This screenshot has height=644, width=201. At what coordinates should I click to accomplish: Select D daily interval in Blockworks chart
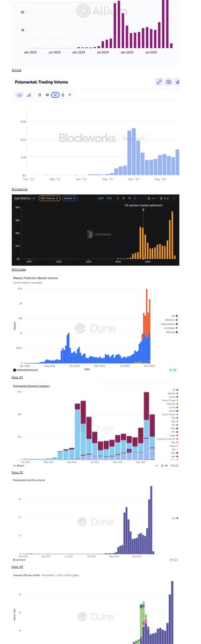point(39,95)
